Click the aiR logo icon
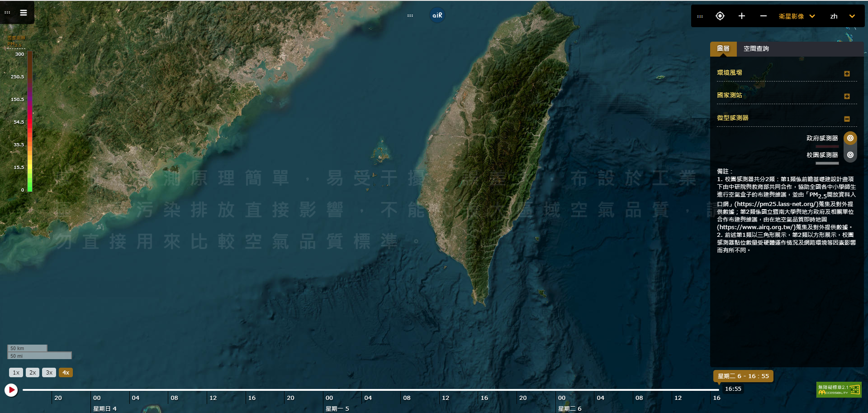Screen dimensions: 868x413 pos(436,15)
